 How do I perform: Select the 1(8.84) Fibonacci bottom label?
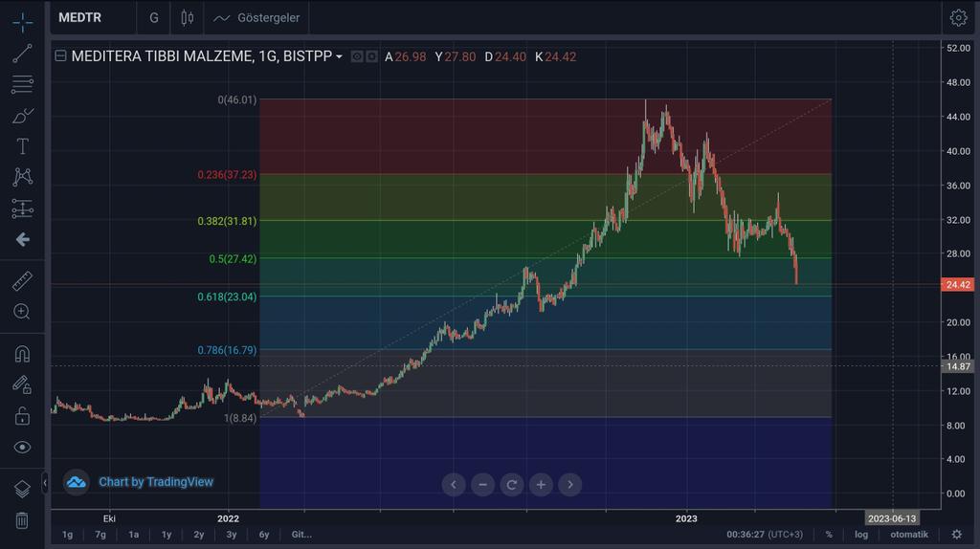pos(240,418)
